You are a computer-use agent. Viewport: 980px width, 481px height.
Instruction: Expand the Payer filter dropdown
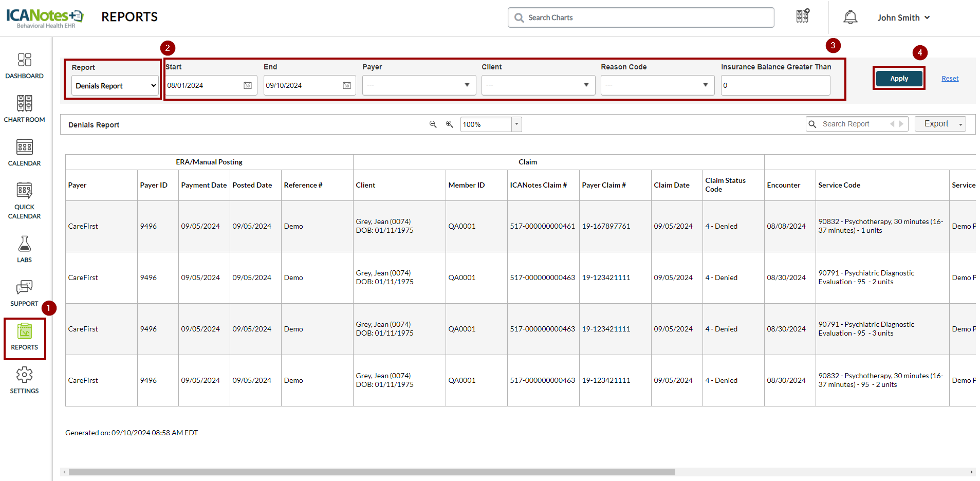[419, 85]
